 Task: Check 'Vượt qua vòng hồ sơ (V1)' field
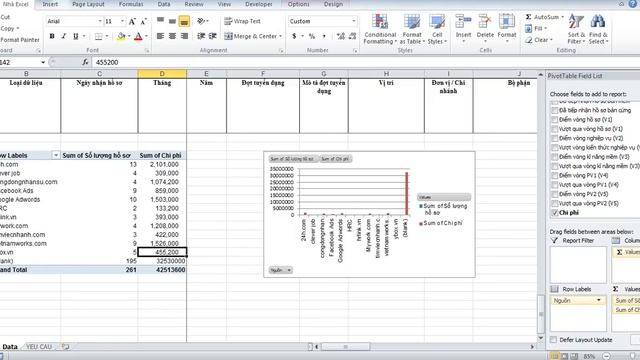(554, 129)
